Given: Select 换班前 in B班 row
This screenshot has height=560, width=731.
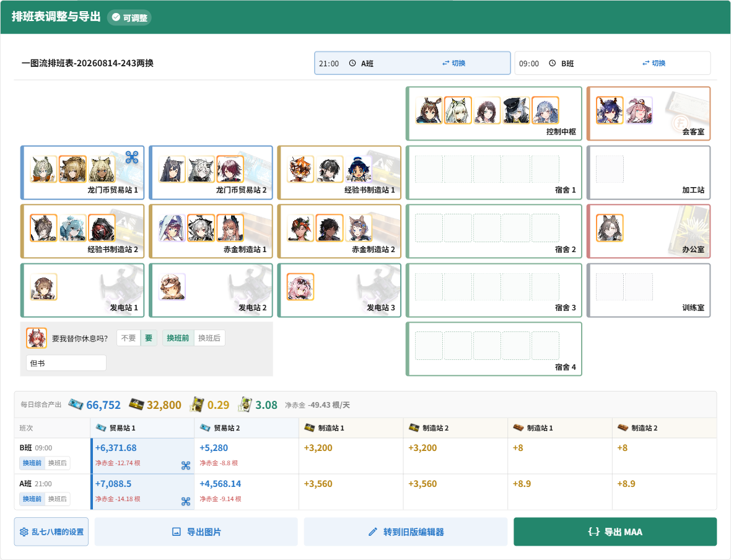Looking at the screenshot, I should pos(32,463).
